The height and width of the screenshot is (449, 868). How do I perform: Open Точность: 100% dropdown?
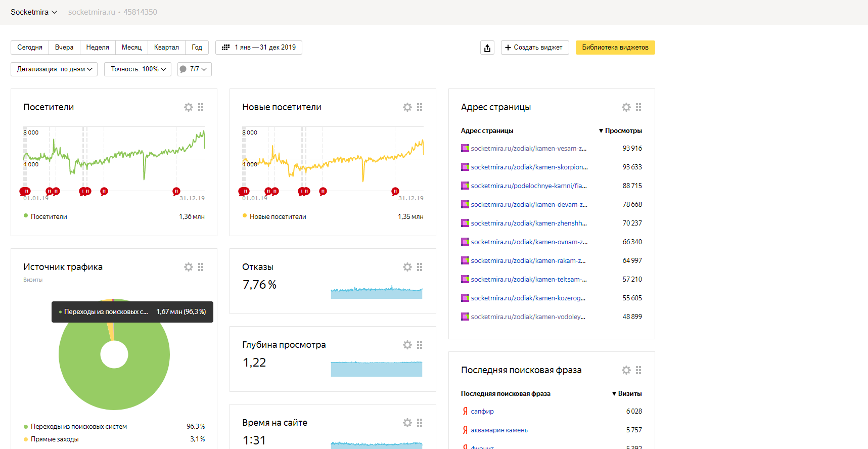point(138,69)
